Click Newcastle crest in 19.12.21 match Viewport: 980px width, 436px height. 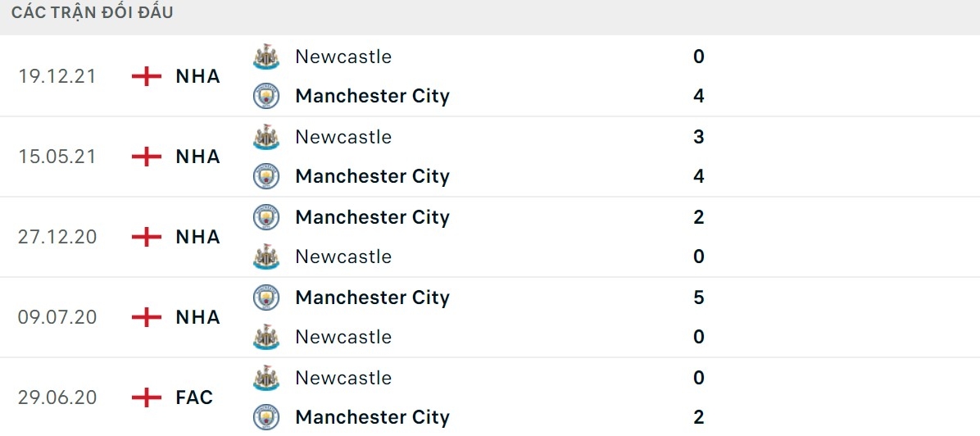pyautogui.click(x=266, y=57)
